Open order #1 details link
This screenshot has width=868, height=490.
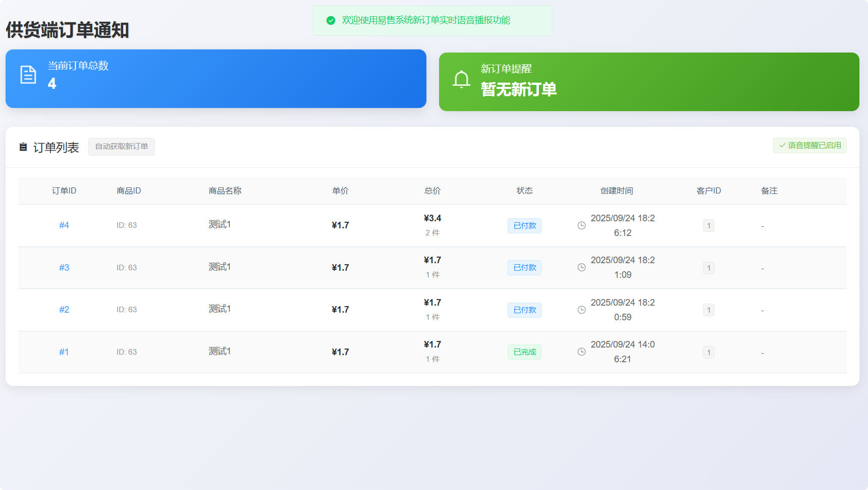[x=64, y=352]
